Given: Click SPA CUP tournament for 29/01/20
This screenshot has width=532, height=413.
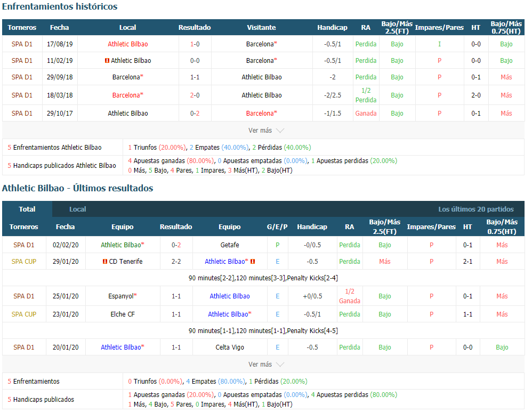Looking at the screenshot, I should coord(24,262).
